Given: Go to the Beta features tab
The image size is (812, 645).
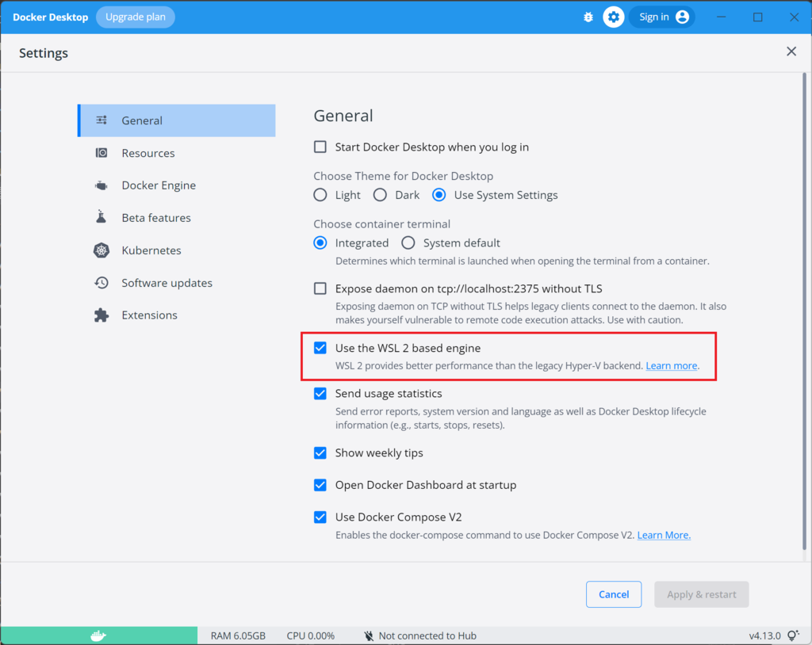Looking at the screenshot, I should (177, 218).
